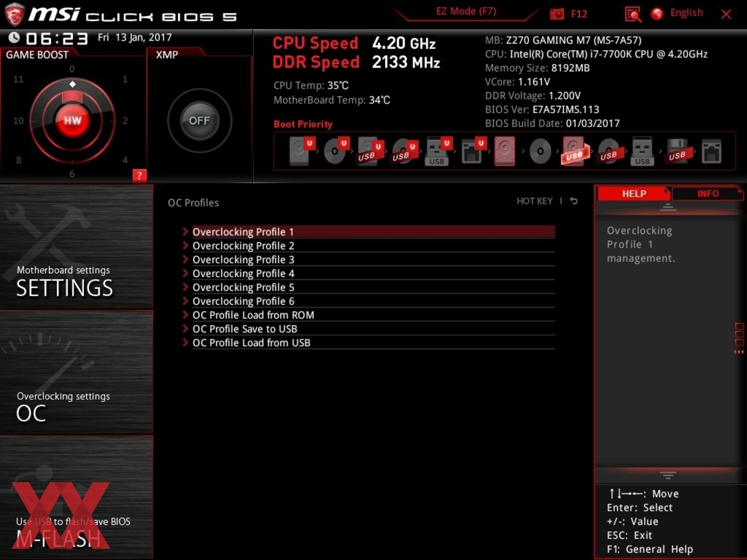747x560 pixels.
Task: Click the DDR Speed 2133 MHz value
Action: click(x=406, y=62)
